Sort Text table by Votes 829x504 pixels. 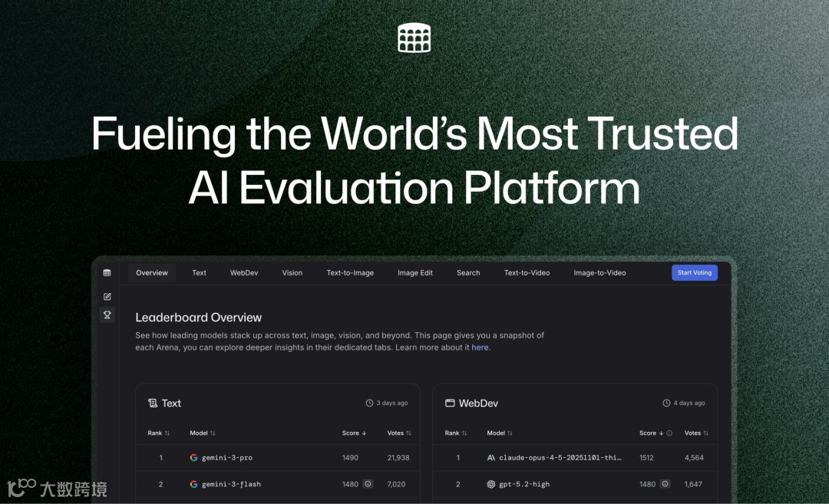coord(399,433)
